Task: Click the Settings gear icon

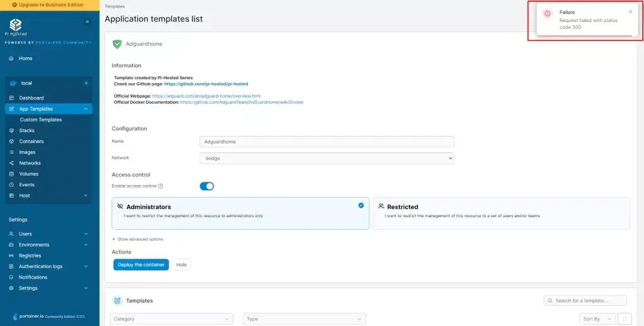Action: click(11, 288)
